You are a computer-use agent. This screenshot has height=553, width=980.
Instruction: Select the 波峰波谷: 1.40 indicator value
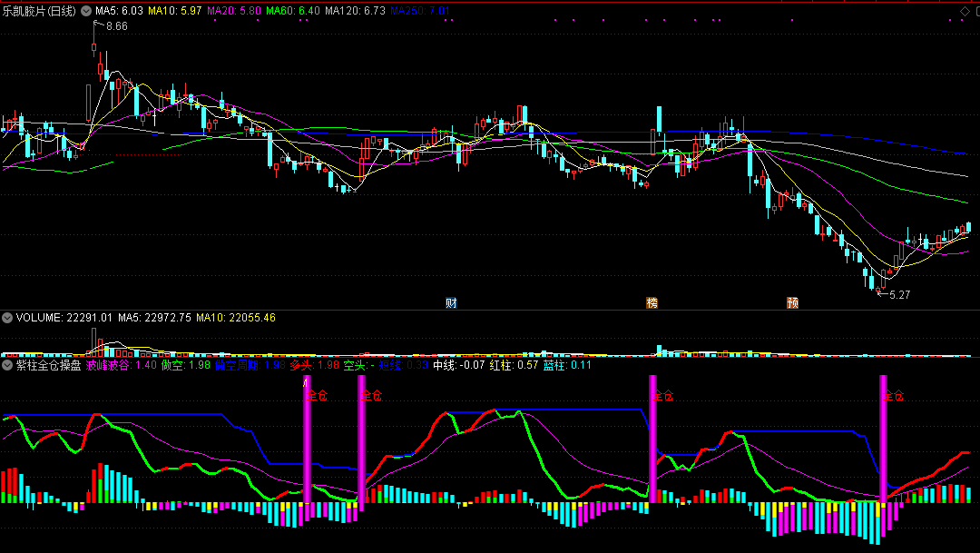122,365
